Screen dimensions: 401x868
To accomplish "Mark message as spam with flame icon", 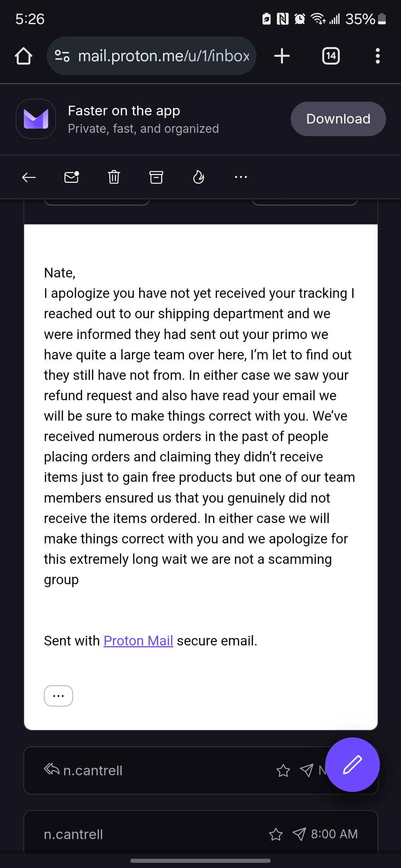I will [x=199, y=177].
